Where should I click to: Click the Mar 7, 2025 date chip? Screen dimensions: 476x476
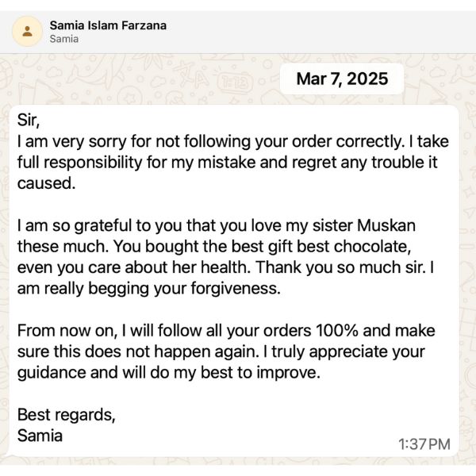(342, 79)
